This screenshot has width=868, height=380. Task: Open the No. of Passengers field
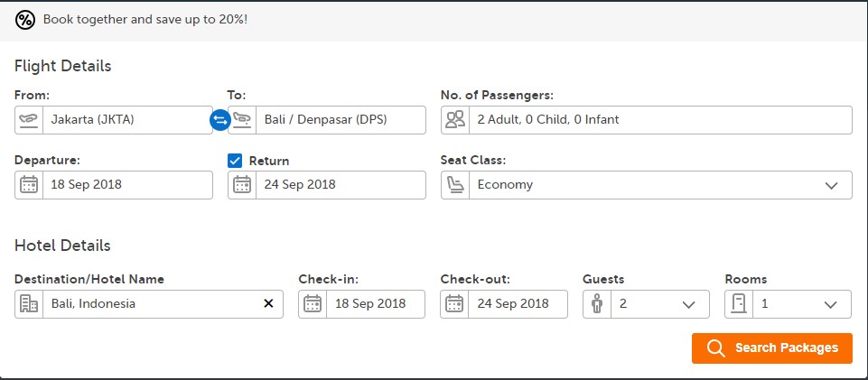[659, 119]
